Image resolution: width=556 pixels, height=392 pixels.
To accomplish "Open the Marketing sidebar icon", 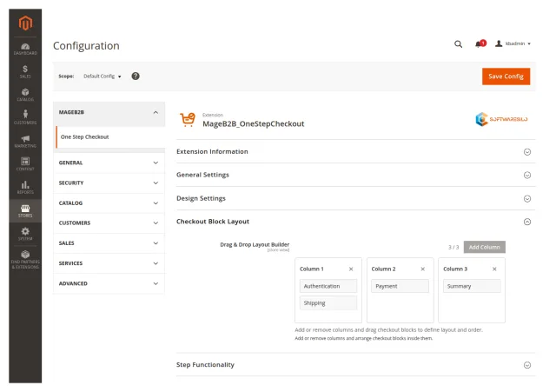I will pos(25,141).
